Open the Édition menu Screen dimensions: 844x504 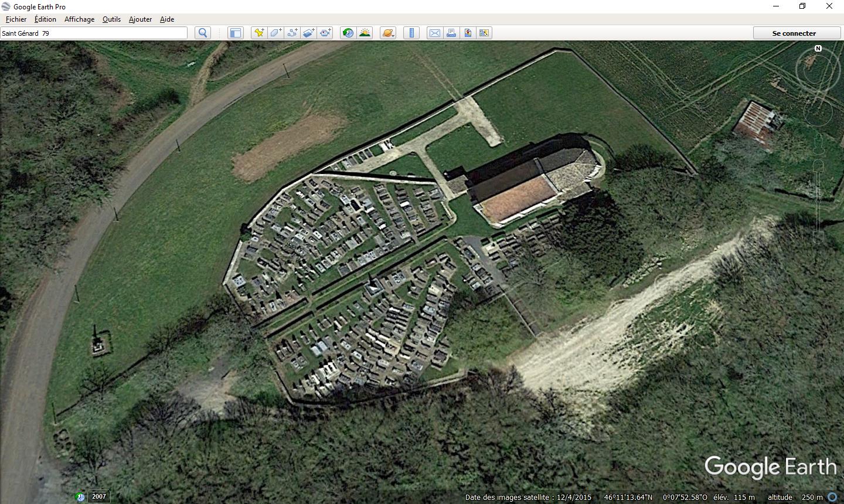point(45,19)
